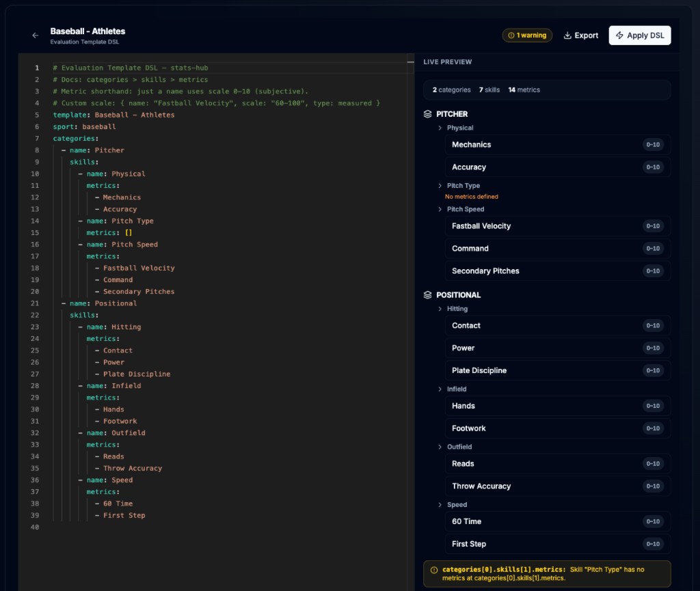Click the Export button
This screenshot has width=700, height=591.
coord(581,36)
